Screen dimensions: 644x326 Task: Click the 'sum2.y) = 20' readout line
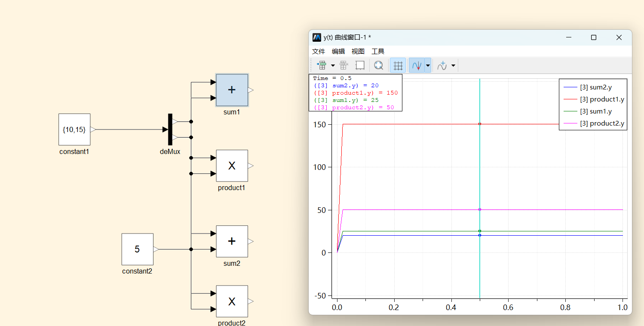[x=346, y=86]
